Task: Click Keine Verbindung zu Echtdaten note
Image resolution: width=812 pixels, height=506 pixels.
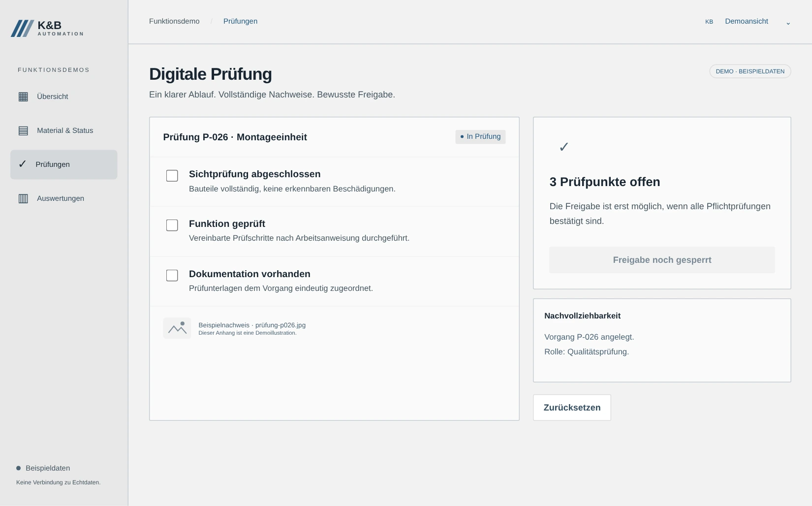Action: click(x=59, y=482)
